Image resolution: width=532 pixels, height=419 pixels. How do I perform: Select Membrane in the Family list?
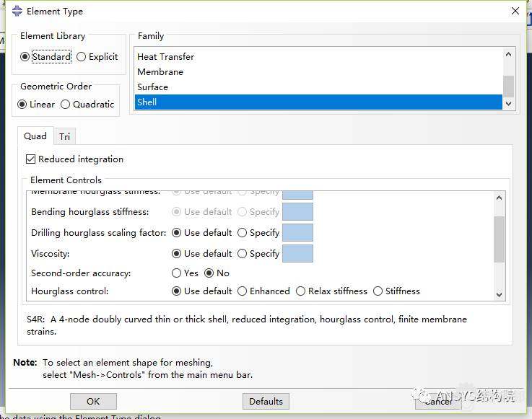click(x=318, y=72)
